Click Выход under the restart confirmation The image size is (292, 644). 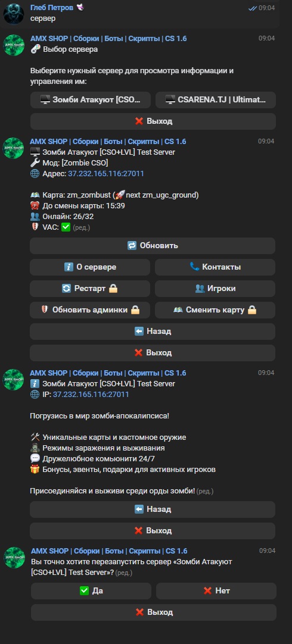154,612
